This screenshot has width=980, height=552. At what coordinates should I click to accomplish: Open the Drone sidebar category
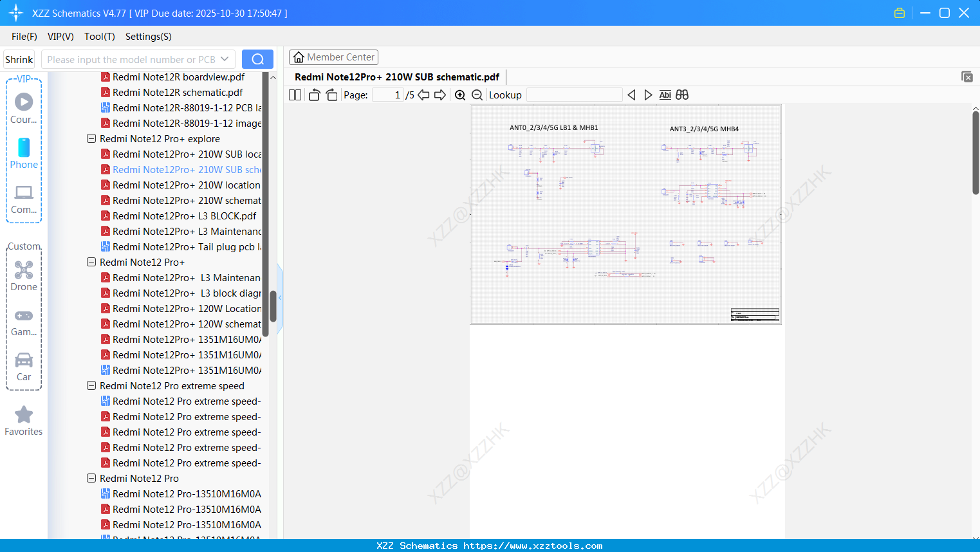pyautogui.click(x=24, y=276)
